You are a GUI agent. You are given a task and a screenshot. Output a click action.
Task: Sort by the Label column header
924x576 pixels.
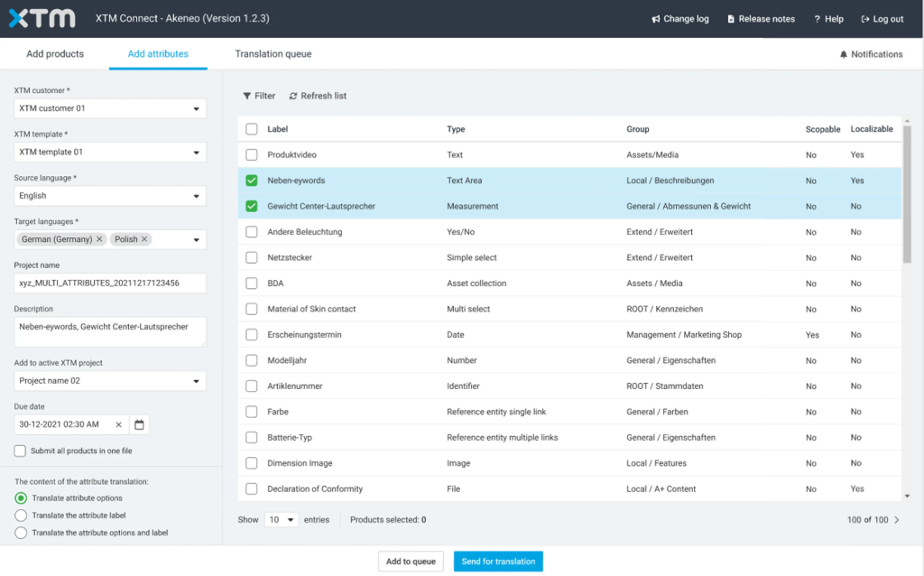(278, 129)
